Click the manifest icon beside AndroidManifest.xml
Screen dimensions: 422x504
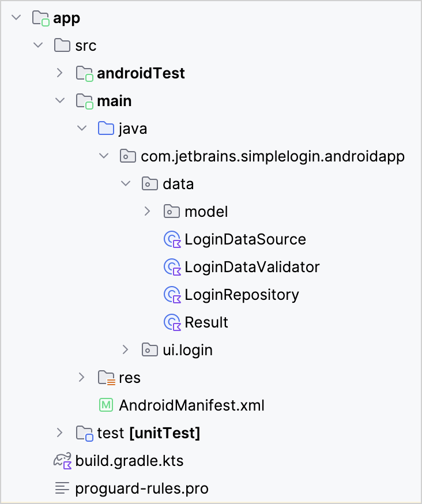click(105, 405)
